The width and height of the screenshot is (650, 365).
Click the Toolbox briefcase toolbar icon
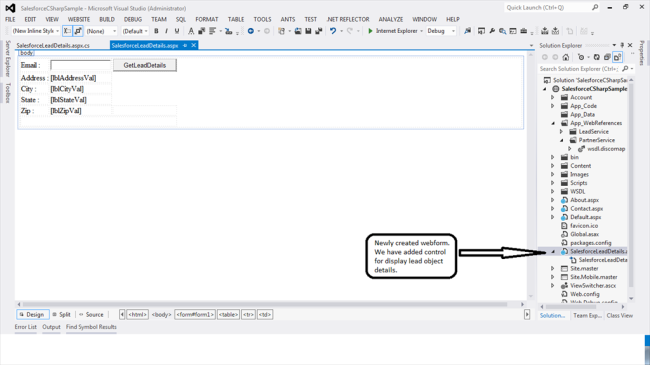(524, 31)
